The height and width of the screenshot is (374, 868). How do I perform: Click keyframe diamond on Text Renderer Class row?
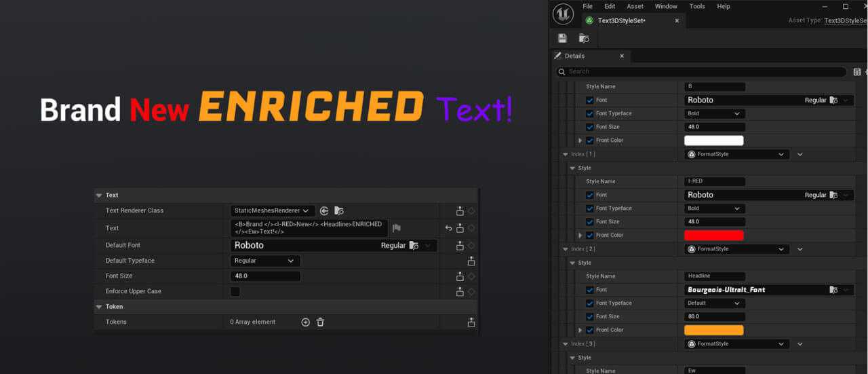pos(471,210)
